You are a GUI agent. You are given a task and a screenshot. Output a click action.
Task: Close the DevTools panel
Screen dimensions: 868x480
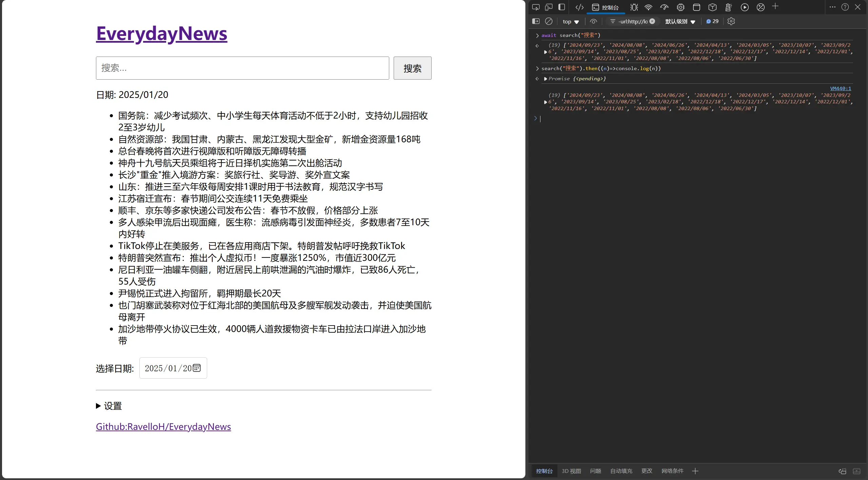(x=857, y=7)
